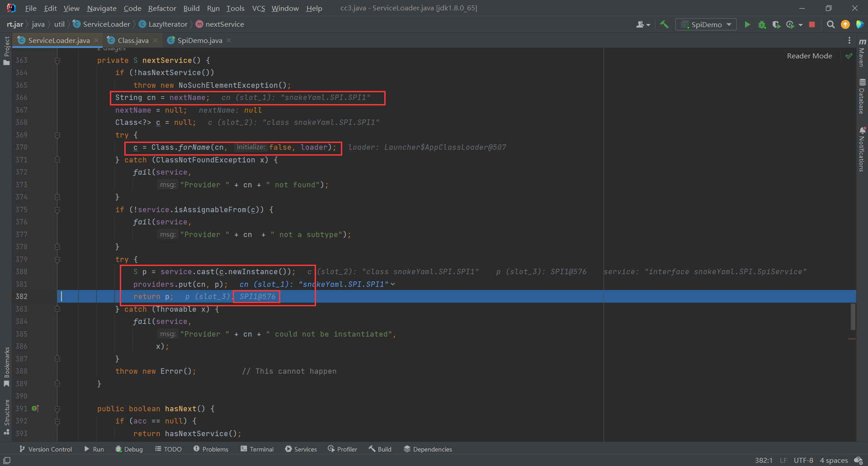This screenshot has height=466, width=868.
Task: Start debugging with the bug icon
Action: pos(762,24)
